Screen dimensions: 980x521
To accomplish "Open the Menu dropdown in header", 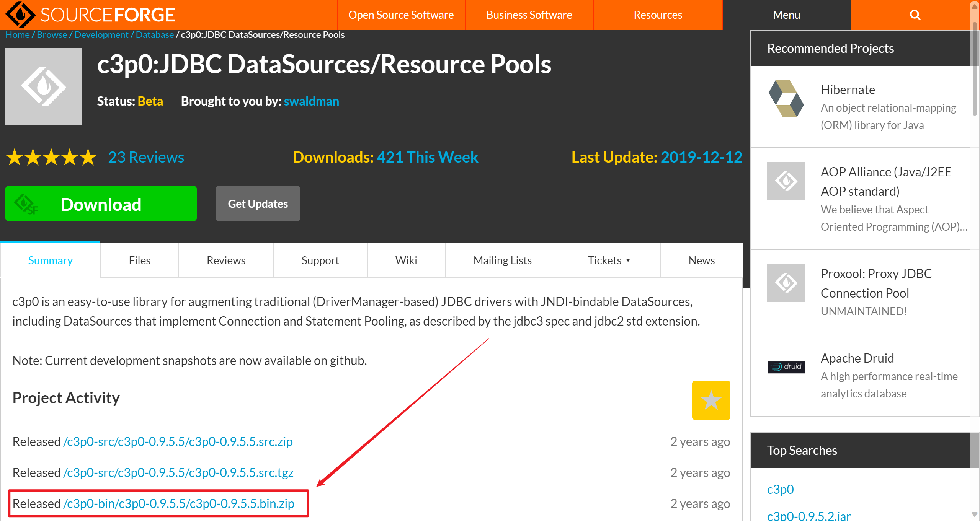I will (x=786, y=15).
